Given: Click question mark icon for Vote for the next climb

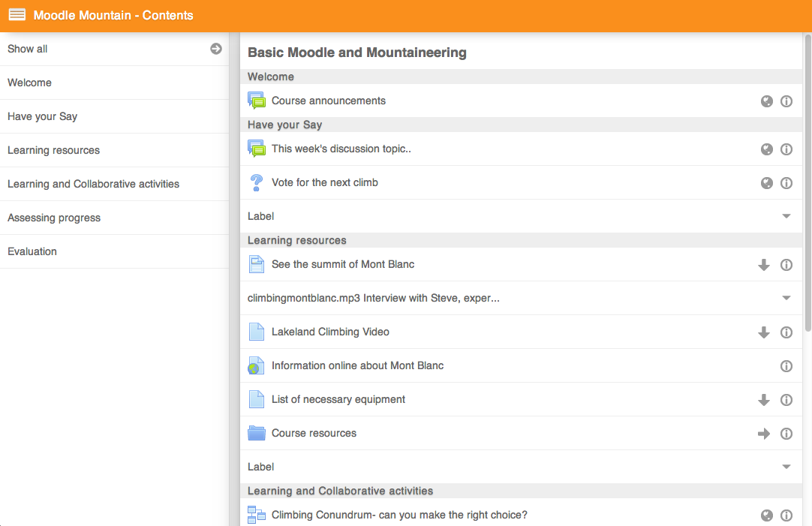Looking at the screenshot, I should [257, 183].
